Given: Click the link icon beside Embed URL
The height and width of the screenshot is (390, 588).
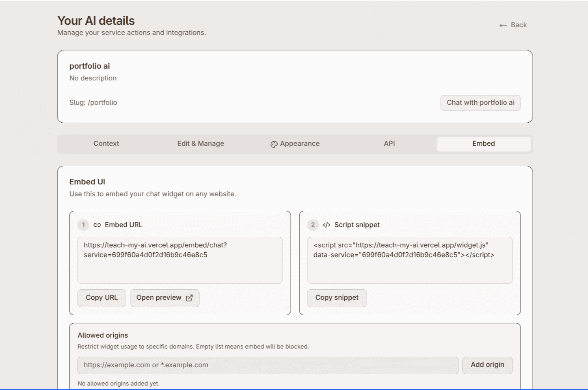Looking at the screenshot, I should [97, 225].
